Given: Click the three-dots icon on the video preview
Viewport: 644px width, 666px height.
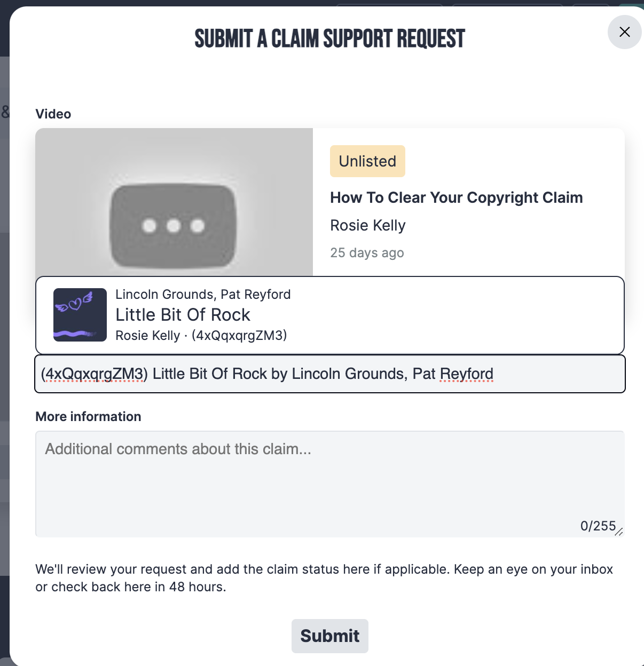Looking at the screenshot, I should click(174, 226).
